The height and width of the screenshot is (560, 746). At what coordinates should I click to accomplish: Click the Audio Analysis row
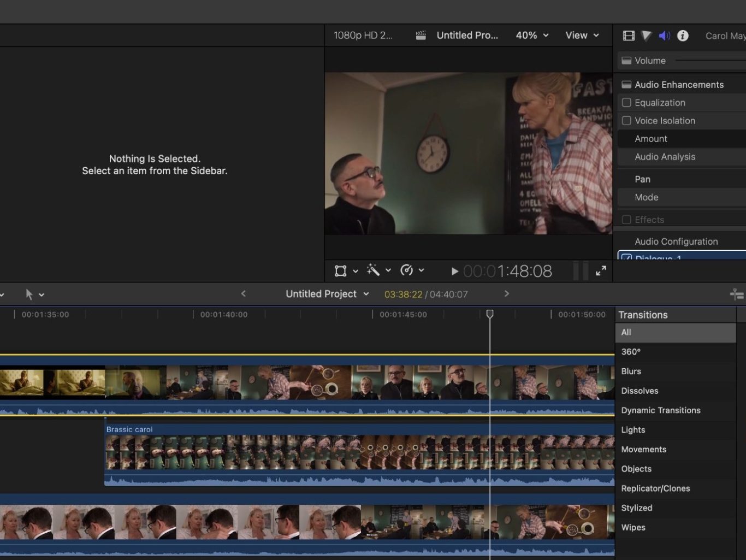pos(682,157)
